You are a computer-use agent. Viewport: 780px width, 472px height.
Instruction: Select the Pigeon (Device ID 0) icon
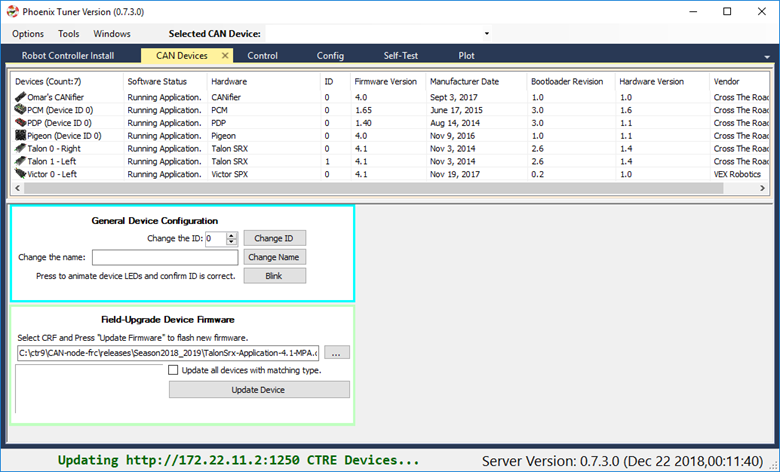[x=20, y=135]
